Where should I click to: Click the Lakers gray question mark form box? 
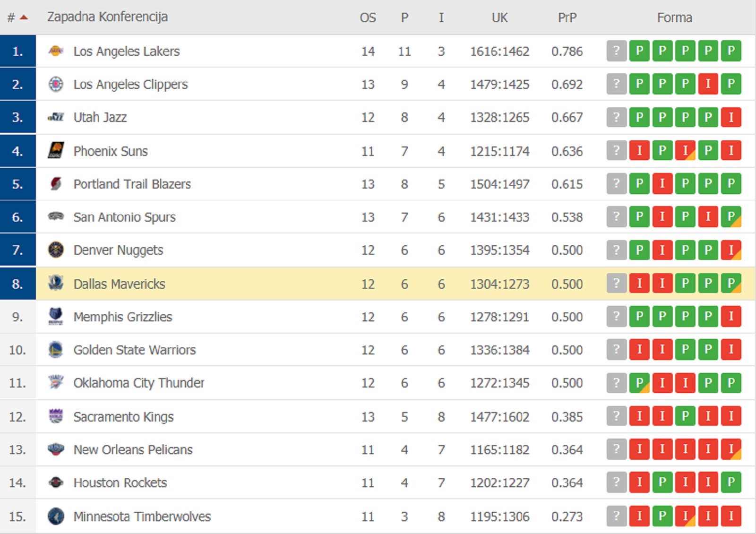616,51
